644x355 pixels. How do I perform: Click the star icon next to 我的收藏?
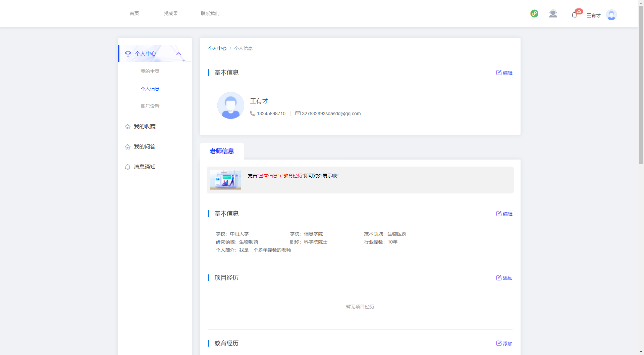pyautogui.click(x=127, y=127)
